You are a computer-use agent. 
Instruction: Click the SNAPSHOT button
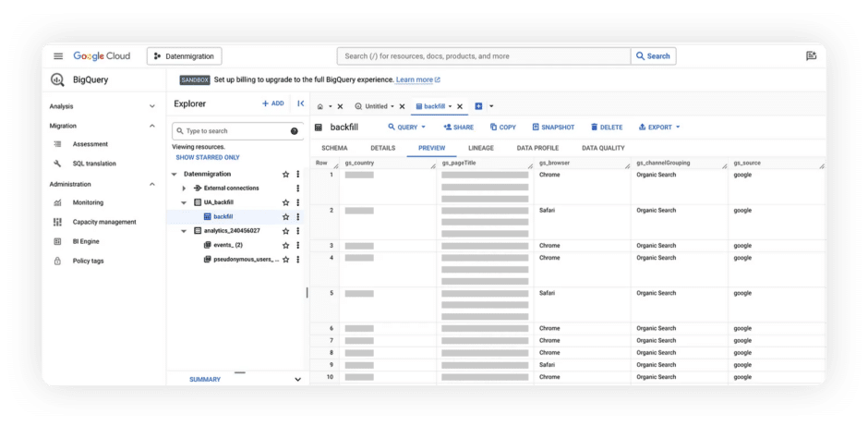[553, 128]
